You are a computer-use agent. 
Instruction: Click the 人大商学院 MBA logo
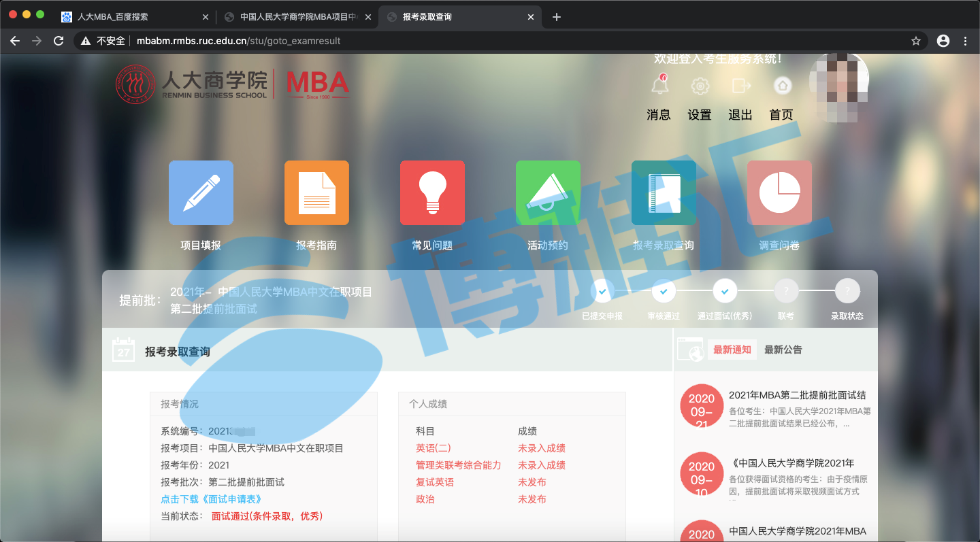coord(233,84)
